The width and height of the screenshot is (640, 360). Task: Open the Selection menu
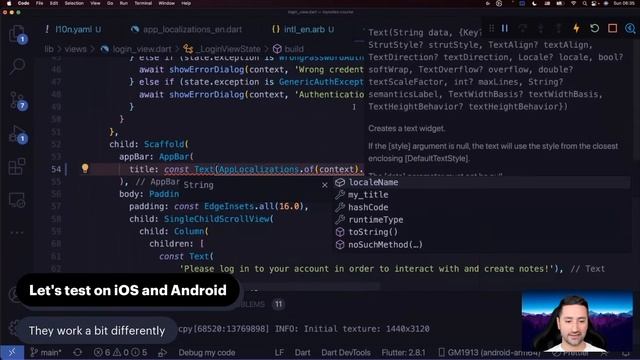click(74, 3)
